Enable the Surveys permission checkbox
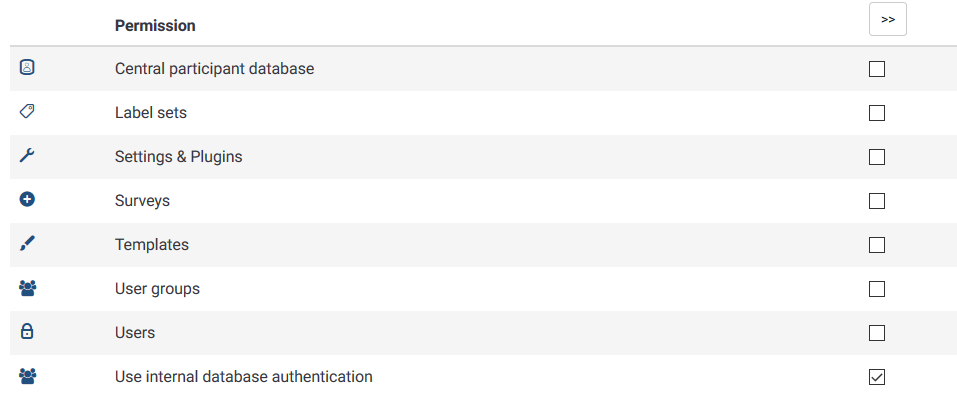The width and height of the screenshot is (957, 401). 876,201
